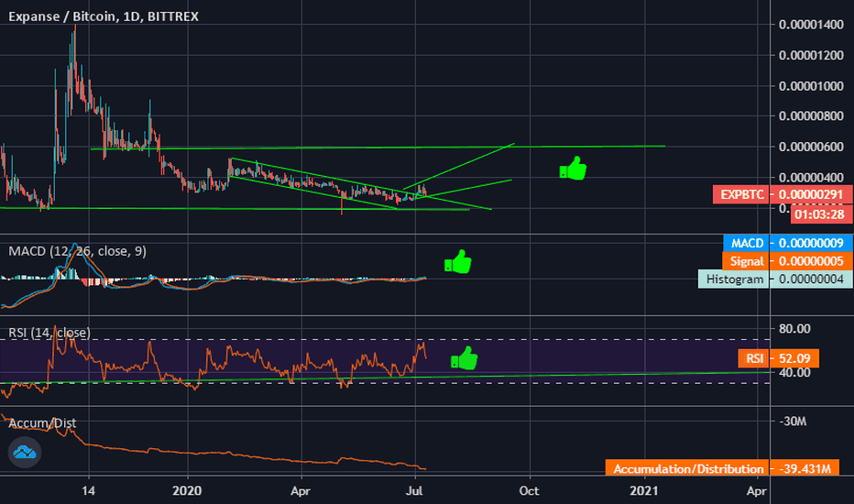
Task: Click the 01:03:28 countdown timer label
Action: [x=820, y=214]
